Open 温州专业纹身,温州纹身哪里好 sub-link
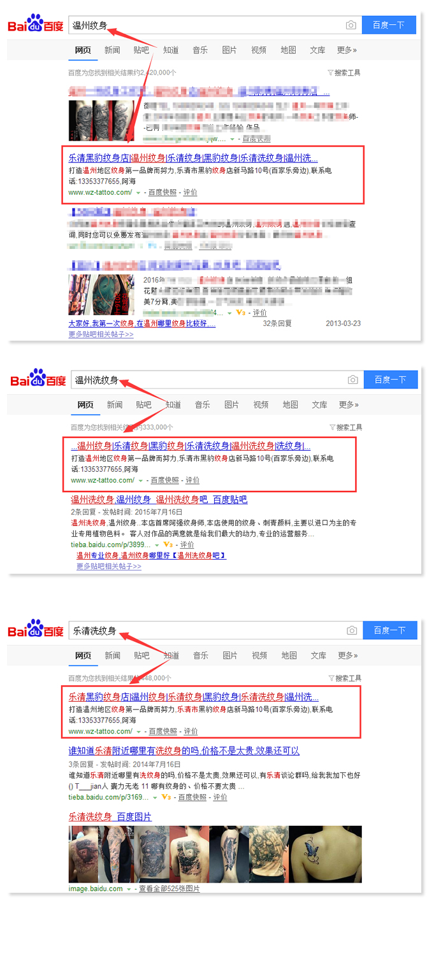Viewport: 427px width, 980px height. click(151, 556)
